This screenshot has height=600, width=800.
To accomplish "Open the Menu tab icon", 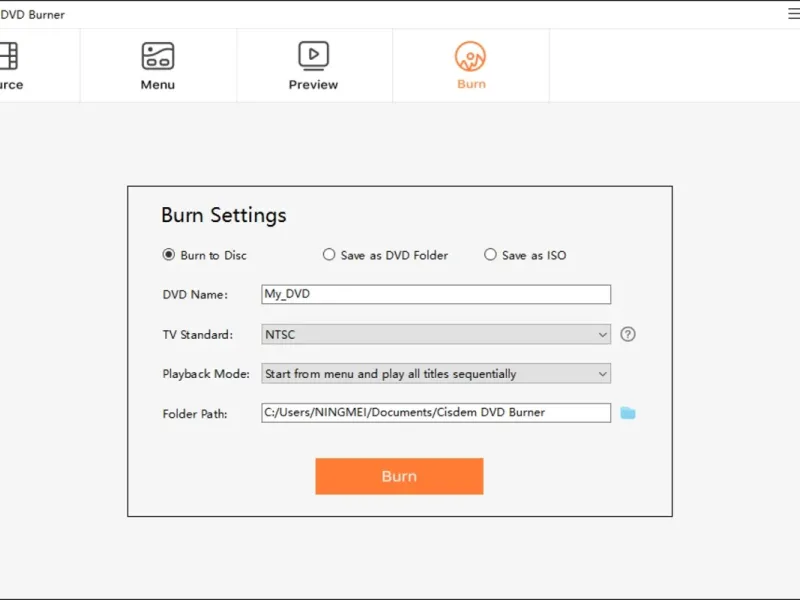I will (158, 56).
